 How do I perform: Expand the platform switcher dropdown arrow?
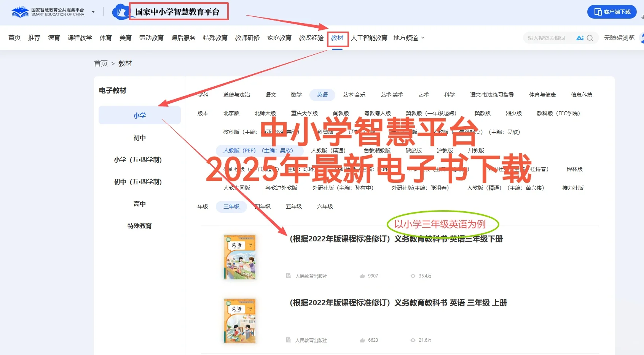[x=93, y=12]
